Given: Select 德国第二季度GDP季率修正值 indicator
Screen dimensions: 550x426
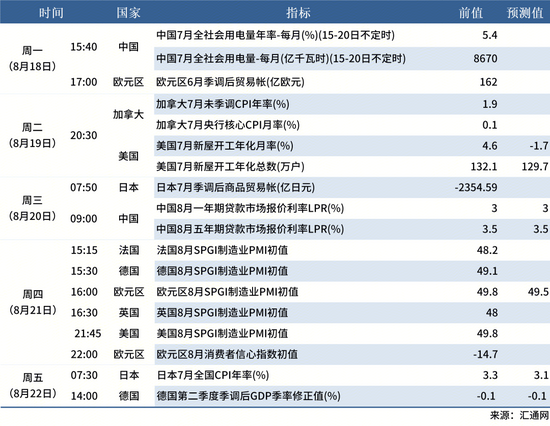Looking at the screenshot, I should point(249,396).
